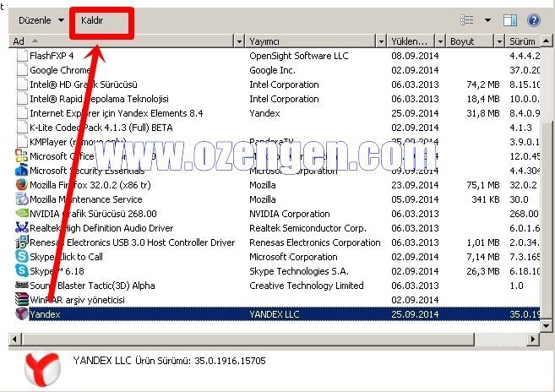Select the Yandex program name
The image size is (555, 392).
(x=45, y=314)
